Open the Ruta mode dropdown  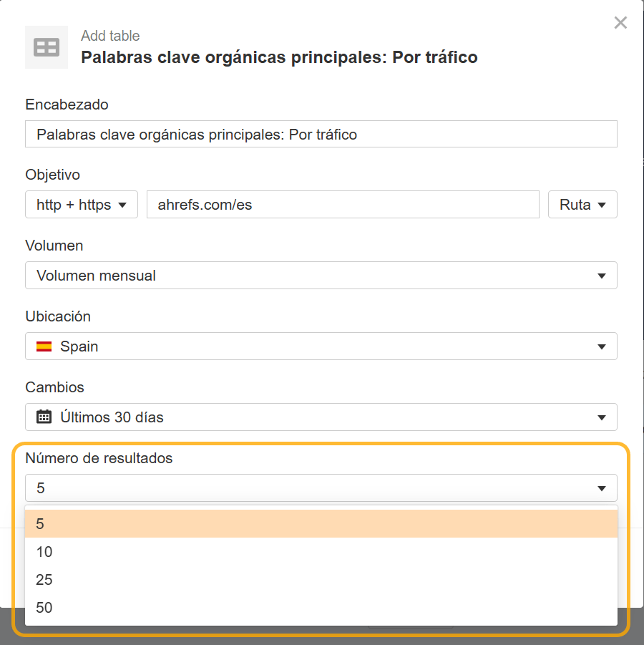click(582, 204)
